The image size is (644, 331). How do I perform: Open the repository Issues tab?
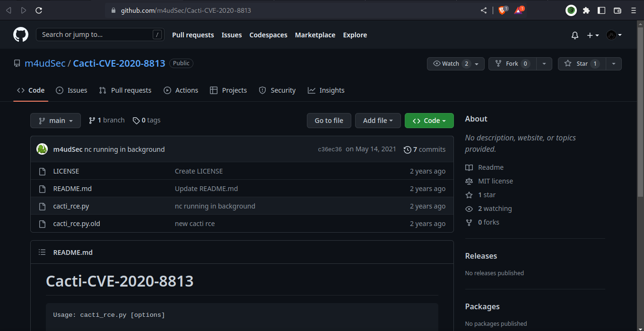point(71,90)
